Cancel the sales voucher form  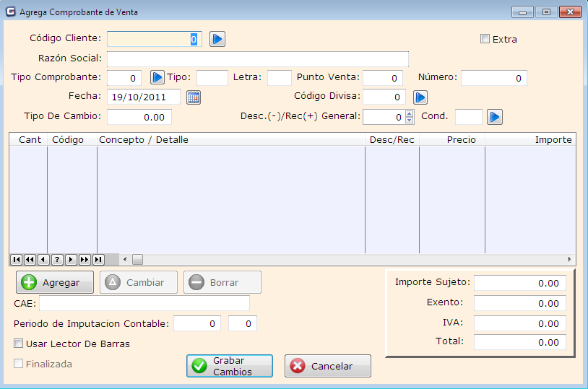pyautogui.click(x=328, y=366)
